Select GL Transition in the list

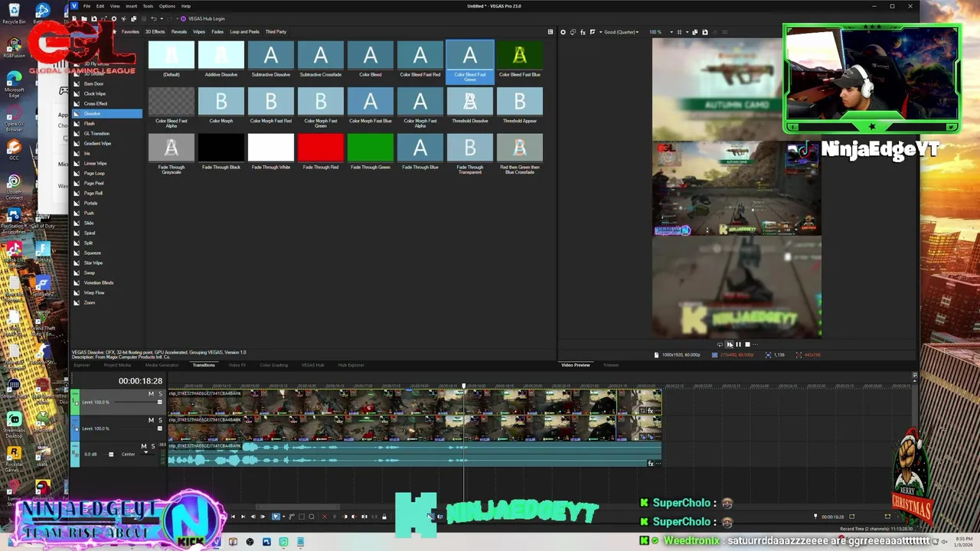[x=96, y=133]
